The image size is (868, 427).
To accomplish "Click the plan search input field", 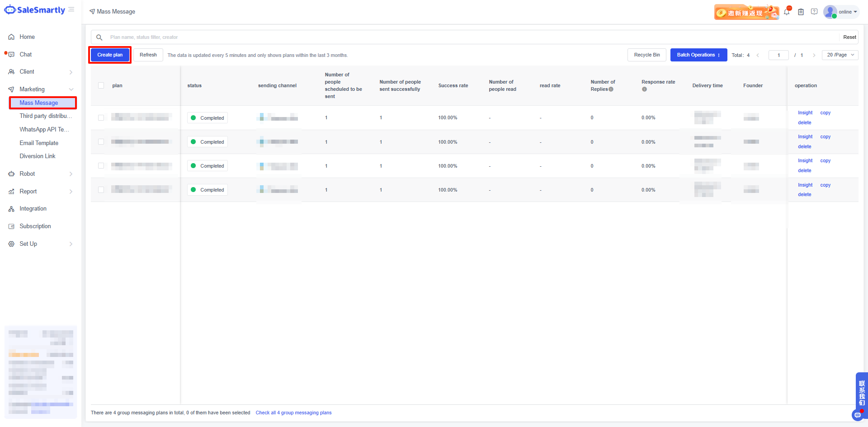I will pos(470,38).
